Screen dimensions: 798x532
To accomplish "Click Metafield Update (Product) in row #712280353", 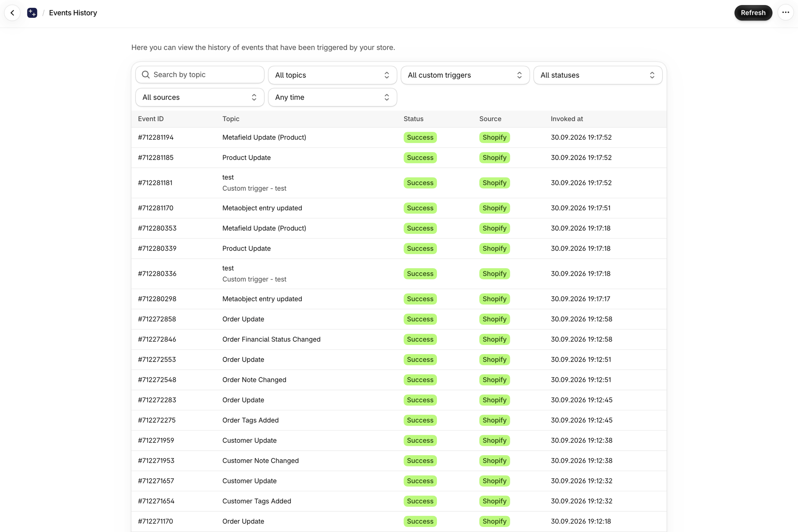I will [264, 228].
